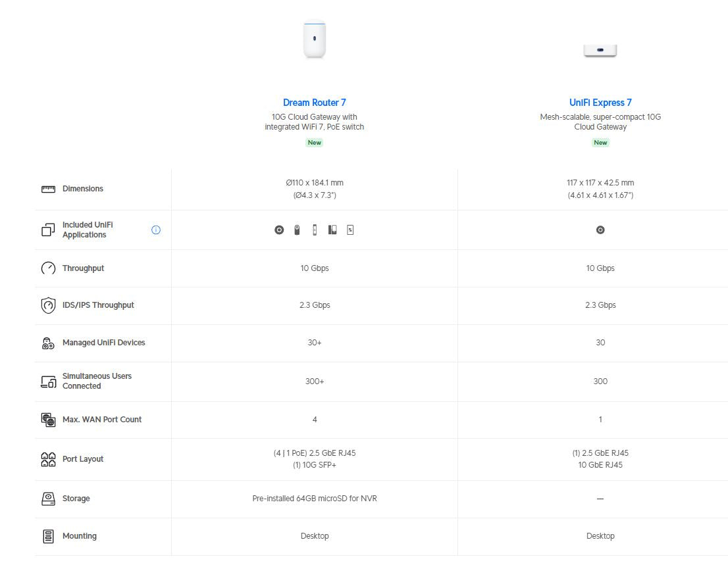This screenshot has height=567, width=728.
Task: Click the Managed UniFi Devices icon
Action: [x=48, y=343]
